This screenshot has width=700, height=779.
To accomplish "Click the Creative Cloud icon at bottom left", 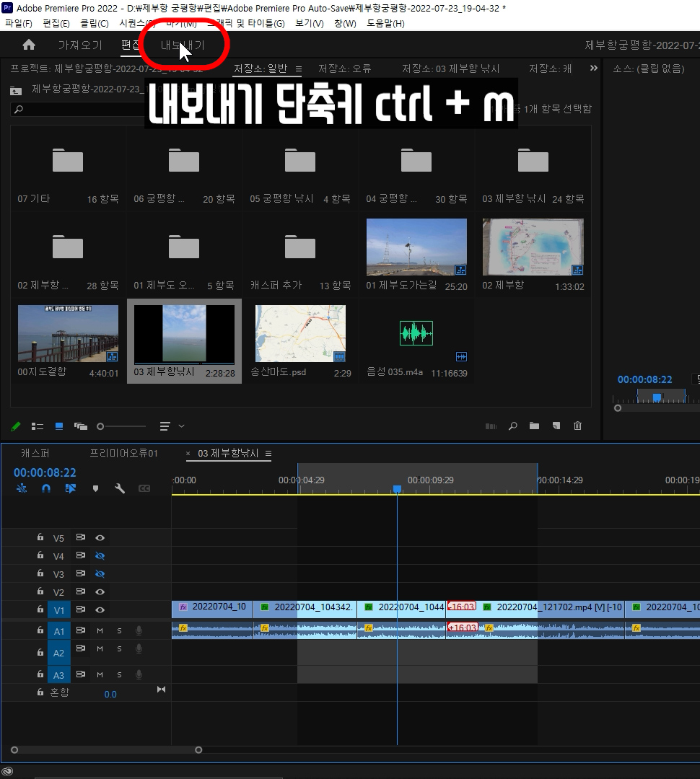I will pos(7,773).
